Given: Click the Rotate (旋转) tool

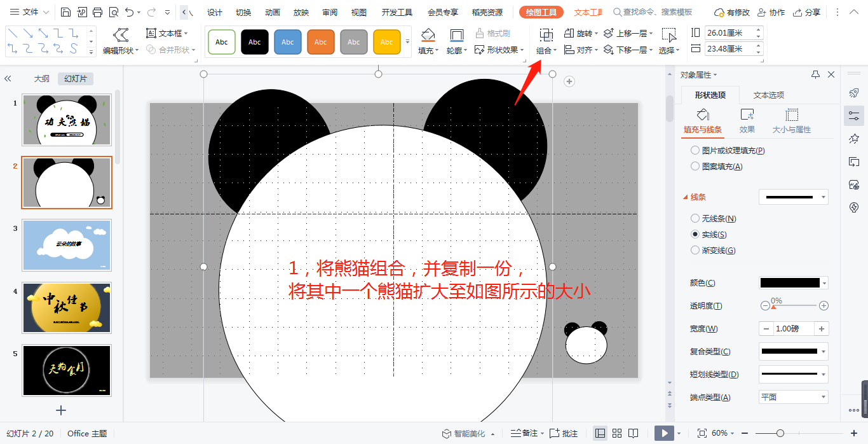Looking at the screenshot, I should 581,33.
